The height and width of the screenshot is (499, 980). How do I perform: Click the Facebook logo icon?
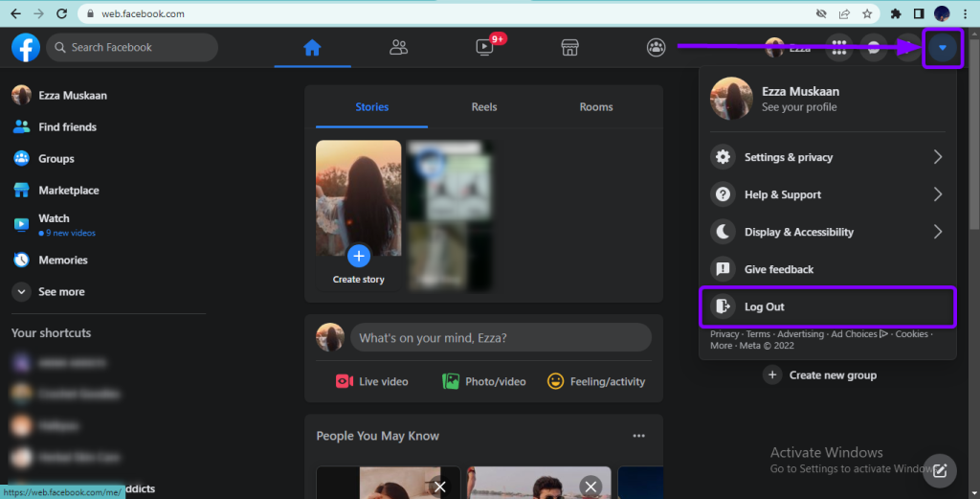coord(26,47)
